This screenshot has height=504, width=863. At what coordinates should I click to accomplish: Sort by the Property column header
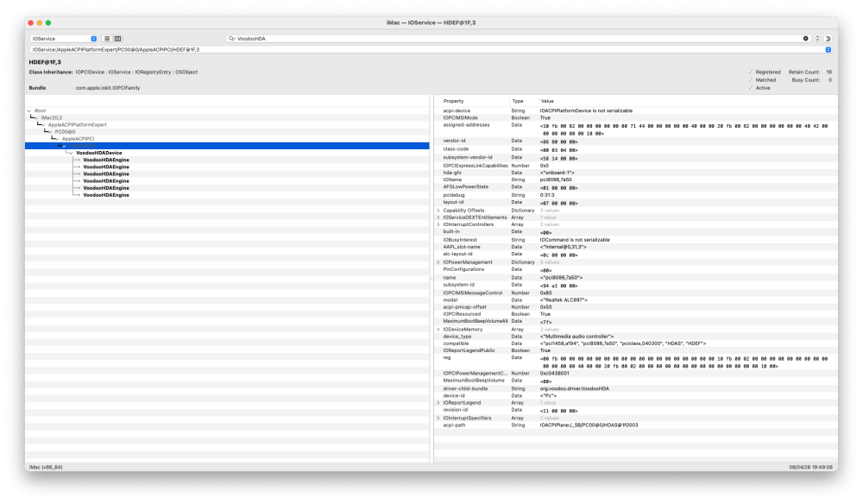coord(454,101)
